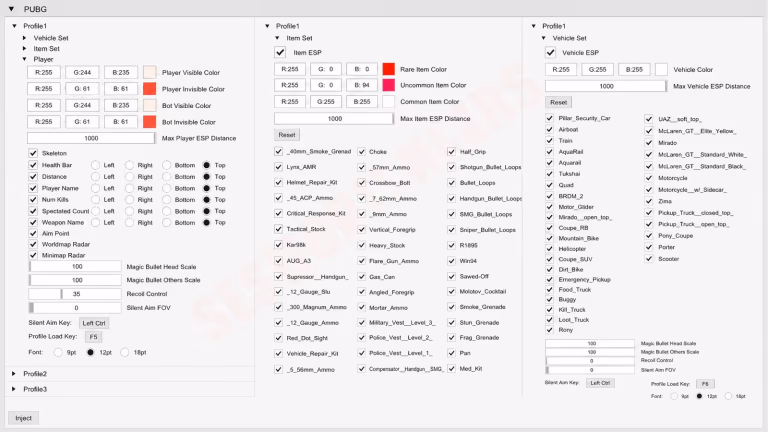Toggle the Buggy vehicle checkbox
768x432 pixels.
point(550,299)
